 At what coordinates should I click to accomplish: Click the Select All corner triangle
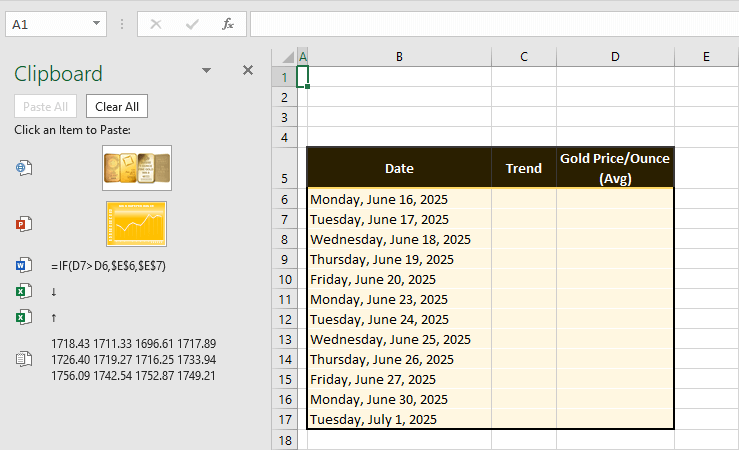click(x=287, y=57)
